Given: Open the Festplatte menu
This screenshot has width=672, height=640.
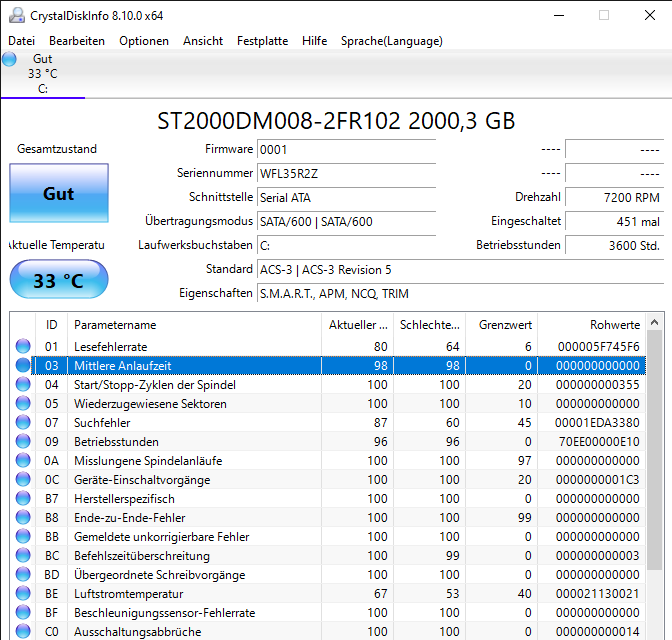Looking at the screenshot, I should coord(262,41).
